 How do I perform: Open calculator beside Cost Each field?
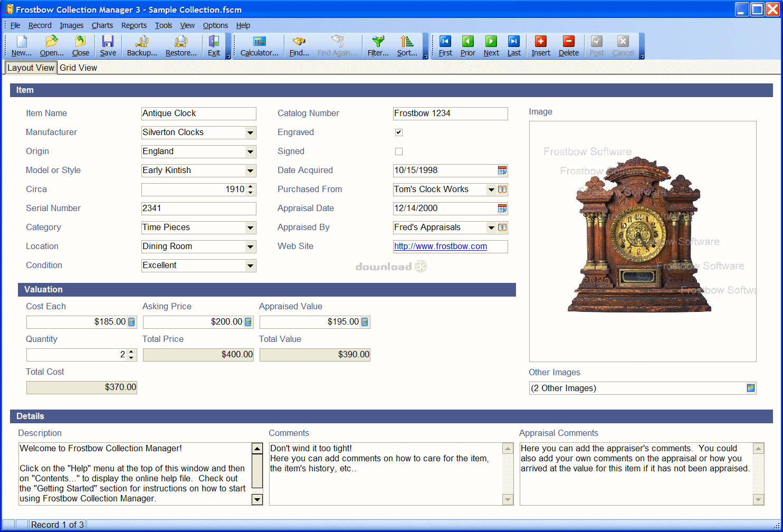(131, 322)
